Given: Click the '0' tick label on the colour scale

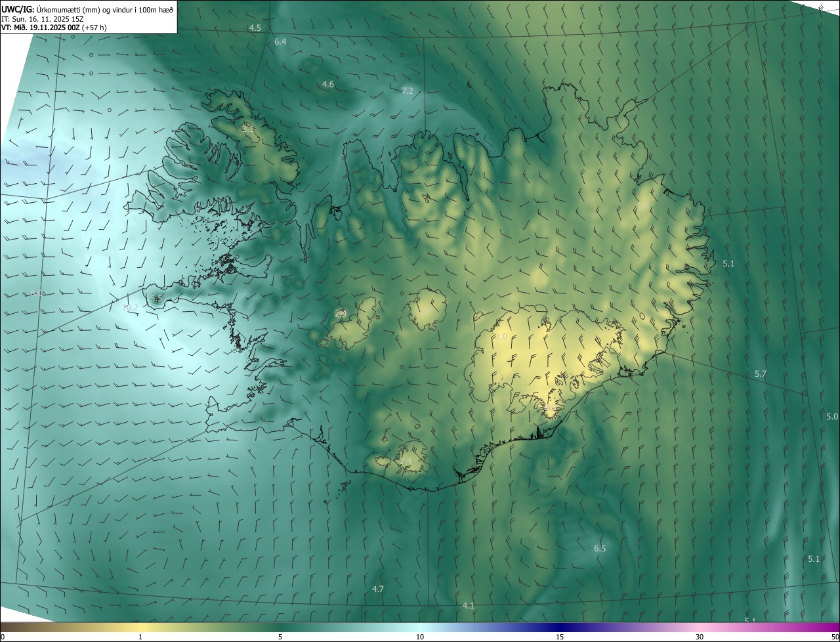Looking at the screenshot, I should 3,637.
